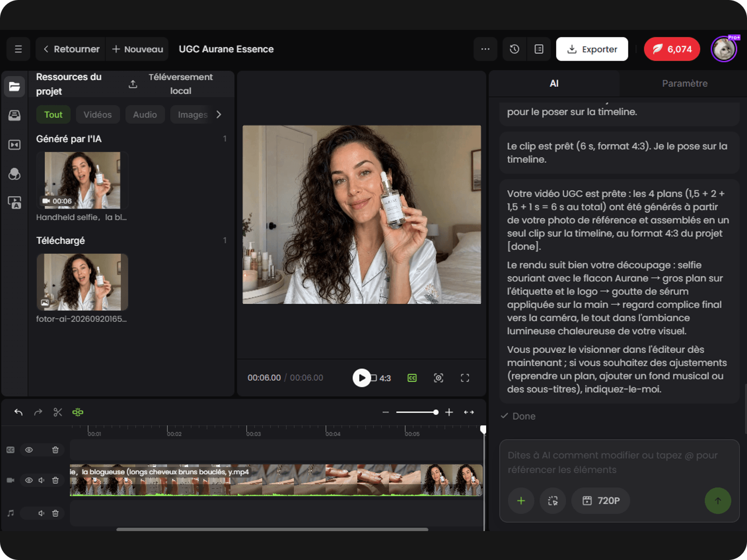Open the 6,074 credits badge
The width and height of the screenshot is (747, 560).
672,49
